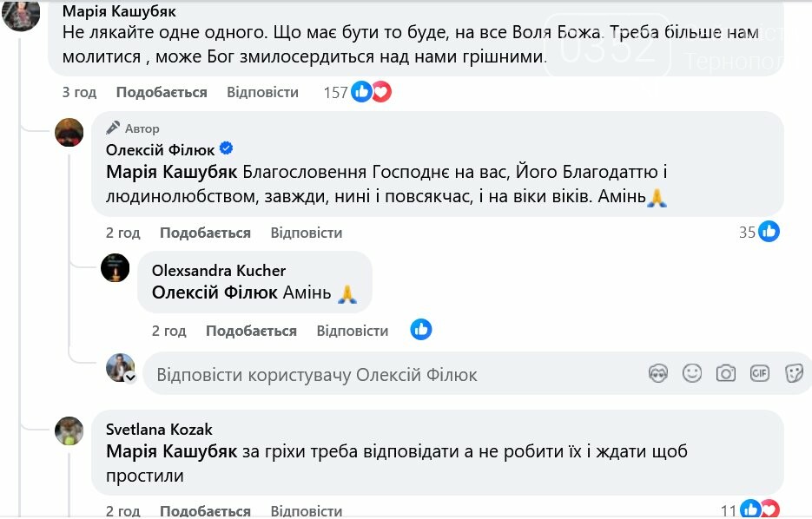Open Svetlana Kozak's profile name link

[159, 429]
